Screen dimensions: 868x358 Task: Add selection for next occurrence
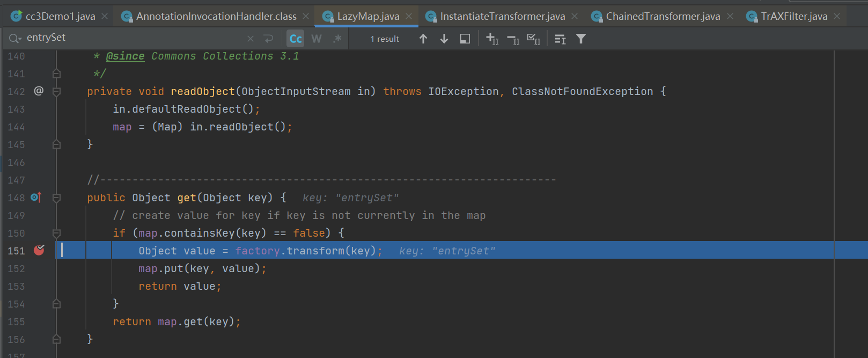(x=492, y=39)
